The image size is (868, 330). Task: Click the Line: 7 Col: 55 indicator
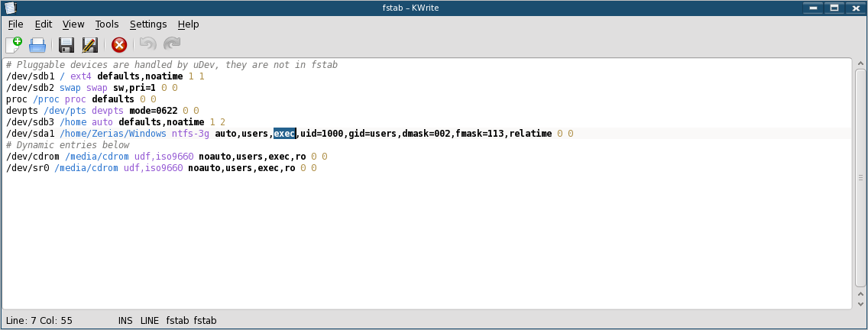click(39, 321)
